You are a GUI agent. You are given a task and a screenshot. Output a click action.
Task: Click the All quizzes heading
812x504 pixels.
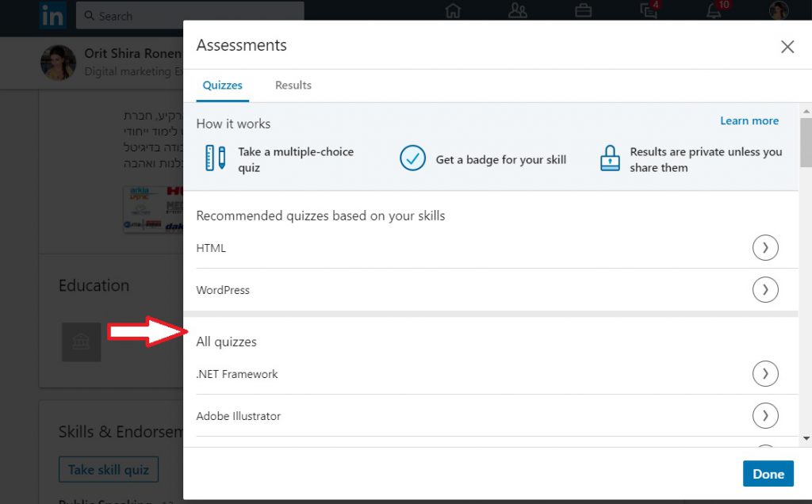pos(226,342)
